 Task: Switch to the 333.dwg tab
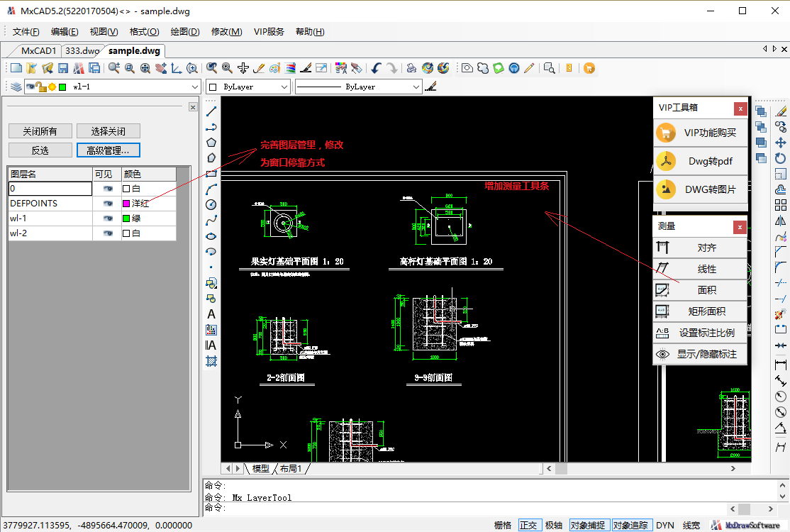(82, 51)
